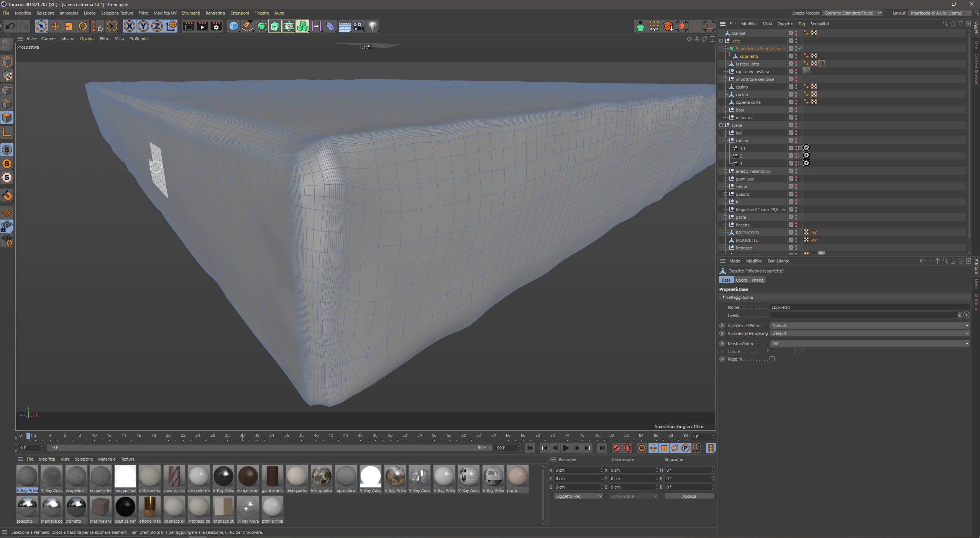Toggle X axis lock button
Screen dimensions: 980x538
(130, 26)
